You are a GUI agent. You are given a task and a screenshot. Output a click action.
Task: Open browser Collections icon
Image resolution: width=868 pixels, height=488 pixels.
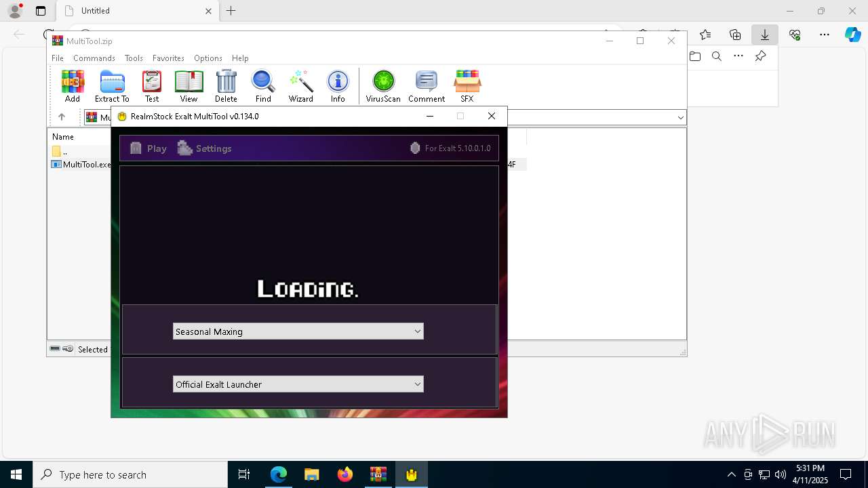point(735,35)
